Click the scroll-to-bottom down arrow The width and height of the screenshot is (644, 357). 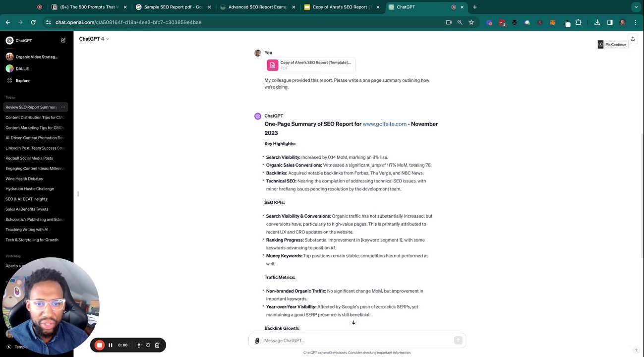pos(353,323)
